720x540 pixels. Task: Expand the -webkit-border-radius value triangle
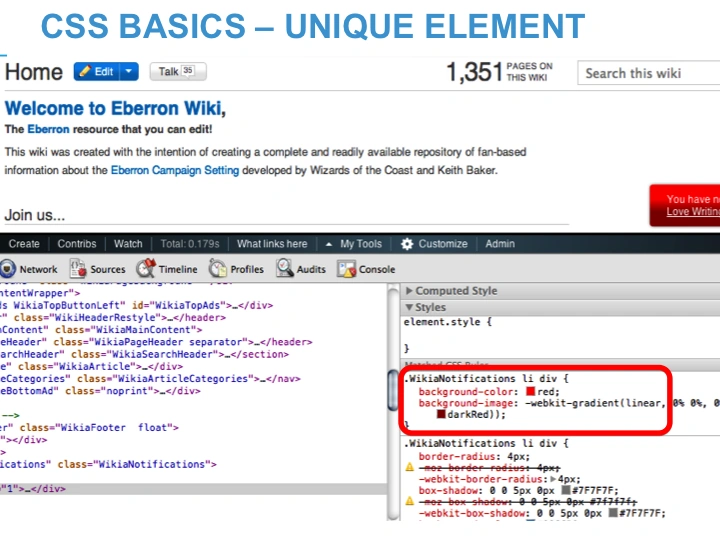click(555, 479)
